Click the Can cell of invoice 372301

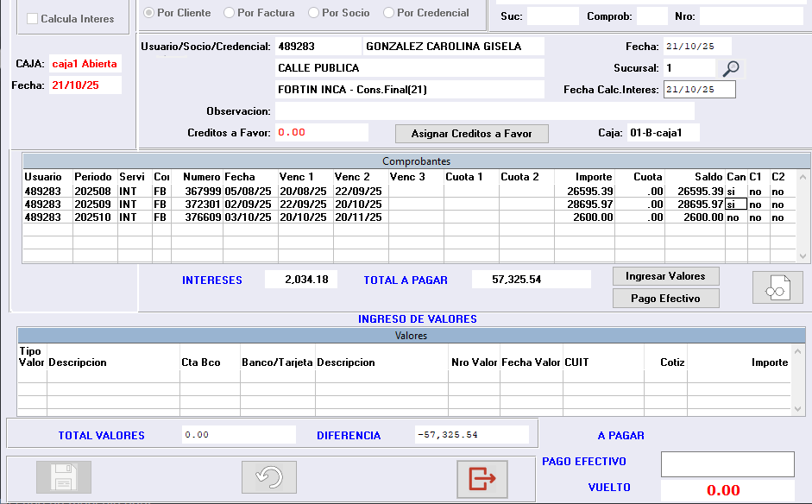click(x=735, y=205)
